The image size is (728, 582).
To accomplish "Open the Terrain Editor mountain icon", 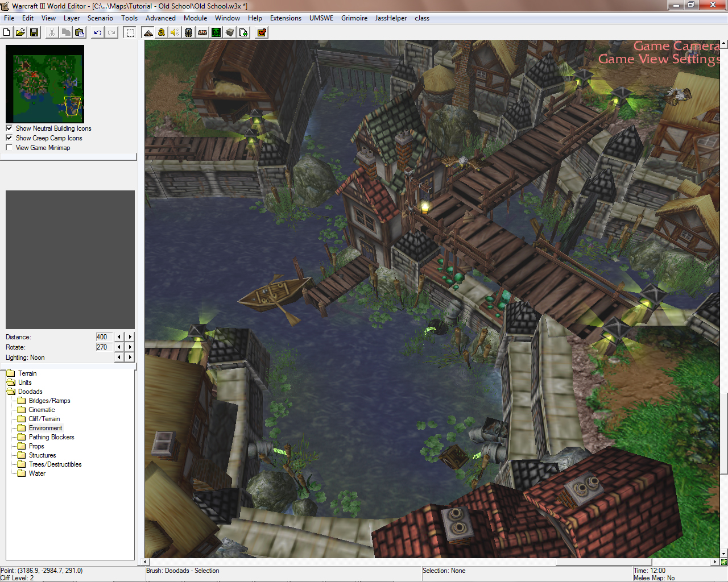I will [x=148, y=32].
